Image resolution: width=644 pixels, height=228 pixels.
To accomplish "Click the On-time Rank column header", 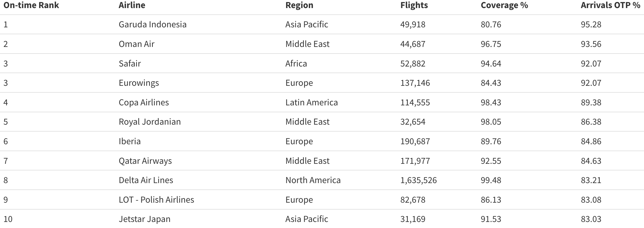I will click(x=31, y=5).
